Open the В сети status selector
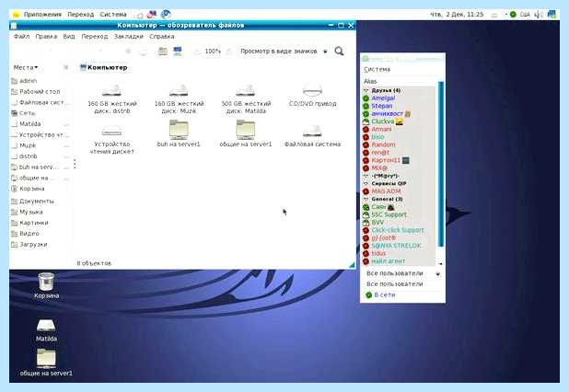This screenshot has width=569, height=392. 380,294
